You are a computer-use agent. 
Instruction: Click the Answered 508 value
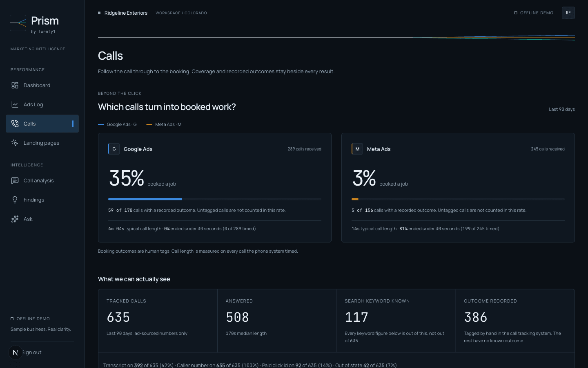237,317
